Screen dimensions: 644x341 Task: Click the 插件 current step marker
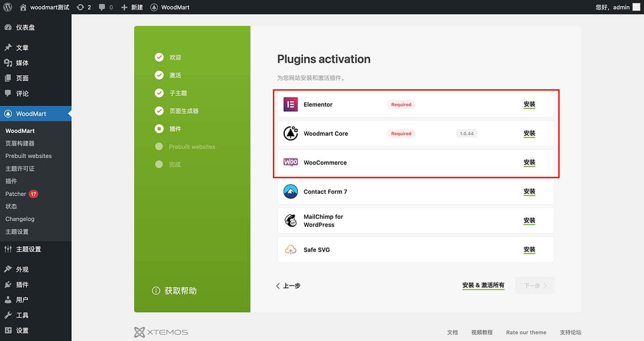[159, 129]
